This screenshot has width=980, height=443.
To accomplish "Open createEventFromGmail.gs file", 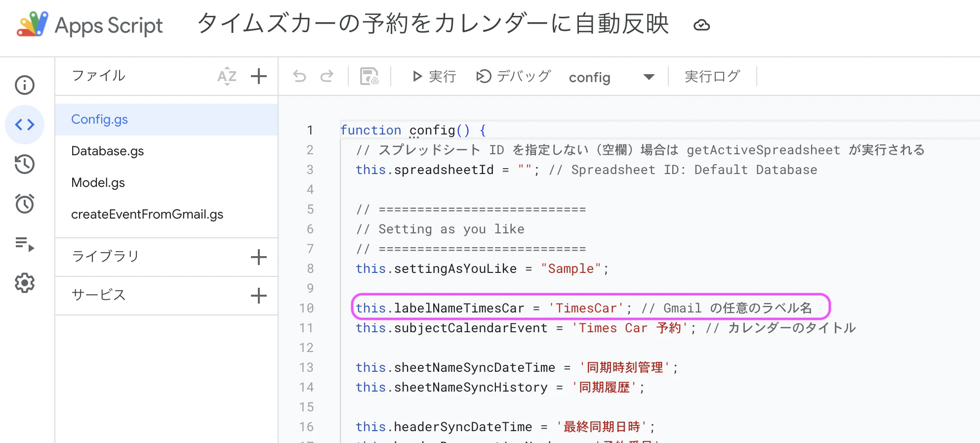I will pyautogui.click(x=166, y=215).
